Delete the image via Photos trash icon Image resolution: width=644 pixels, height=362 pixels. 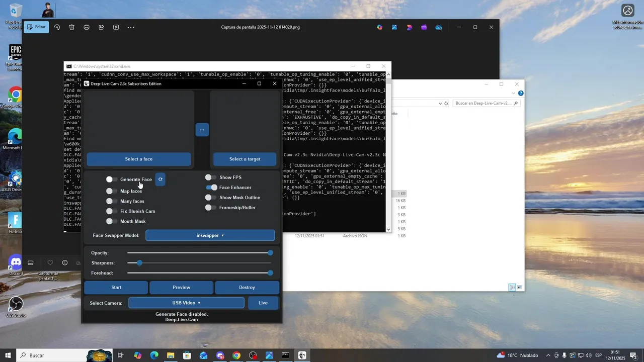click(72, 27)
